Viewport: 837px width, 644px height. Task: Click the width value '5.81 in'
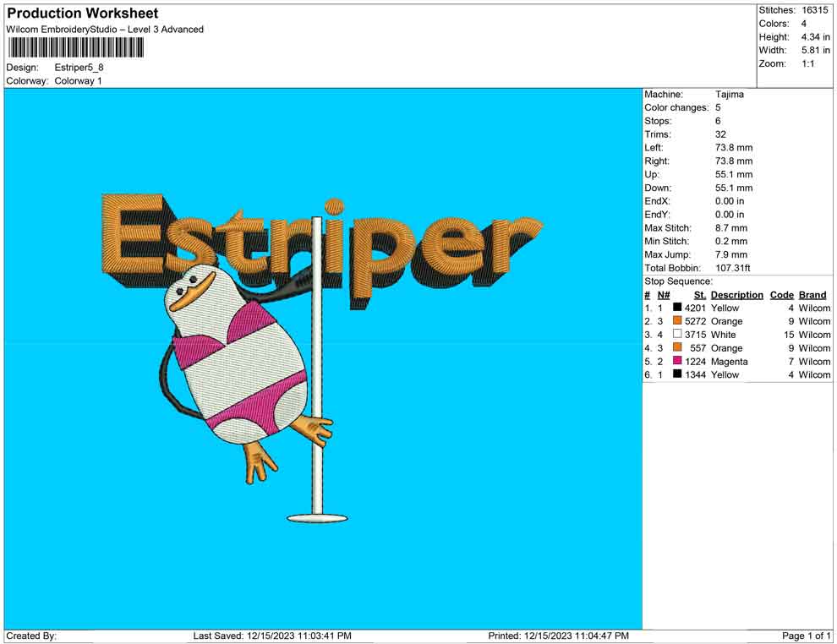[815, 50]
